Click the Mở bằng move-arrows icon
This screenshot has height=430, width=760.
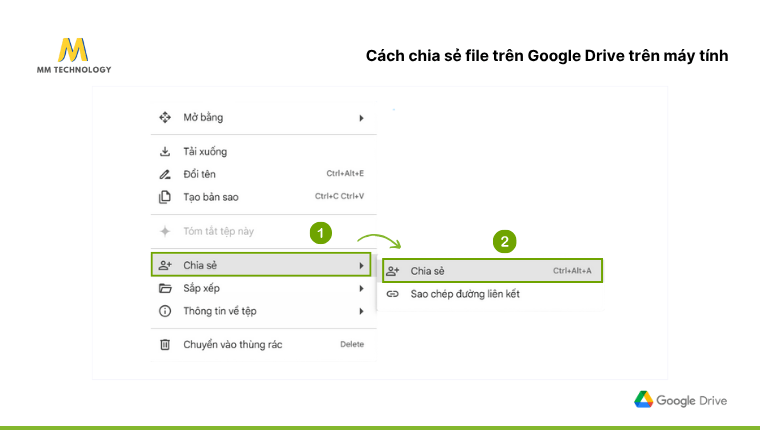(x=165, y=117)
